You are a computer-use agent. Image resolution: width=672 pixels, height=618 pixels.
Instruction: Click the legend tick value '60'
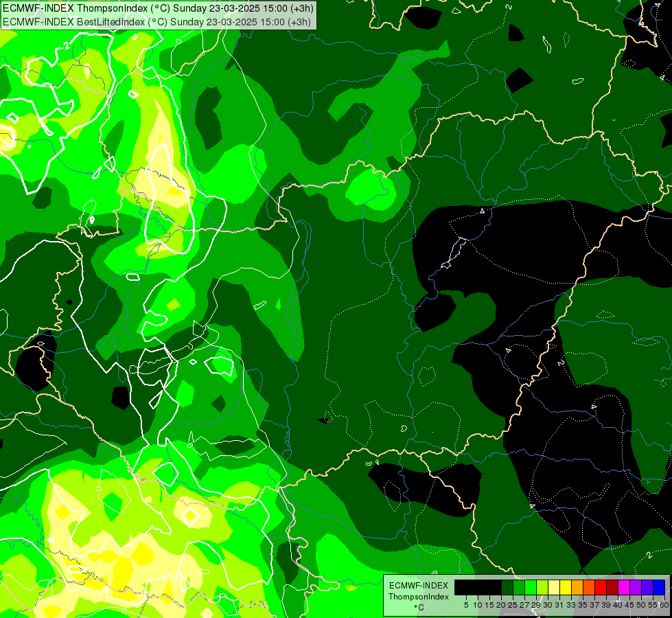[664, 605]
